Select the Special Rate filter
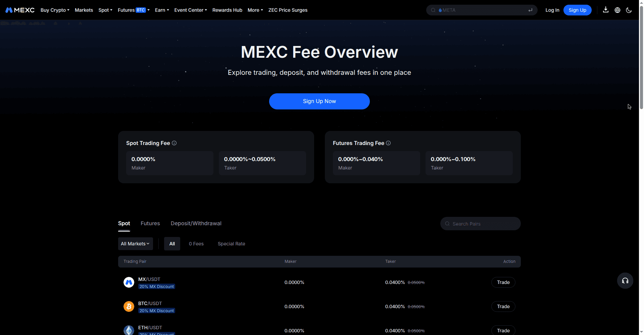Viewport: 644px width, 335px height. (232, 244)
